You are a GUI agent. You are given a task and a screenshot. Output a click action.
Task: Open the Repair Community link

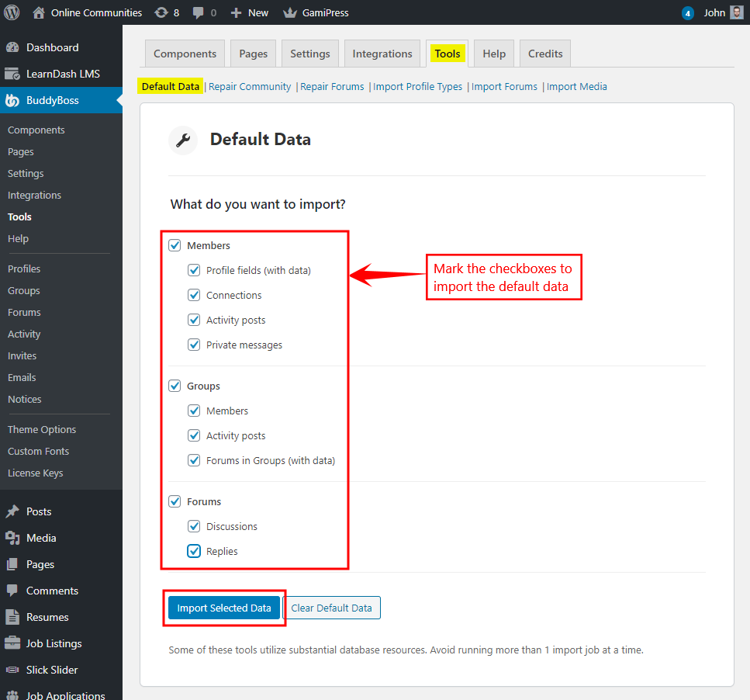click(x=250, y=86)
